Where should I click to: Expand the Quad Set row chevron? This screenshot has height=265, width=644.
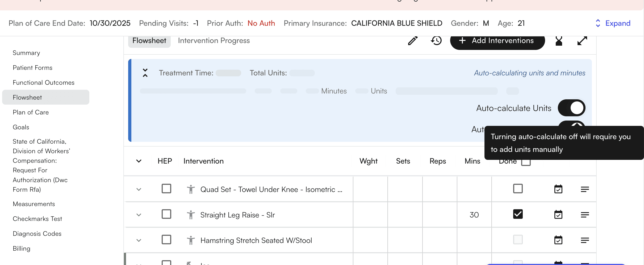pyautogui.click(x=139, y=189)
